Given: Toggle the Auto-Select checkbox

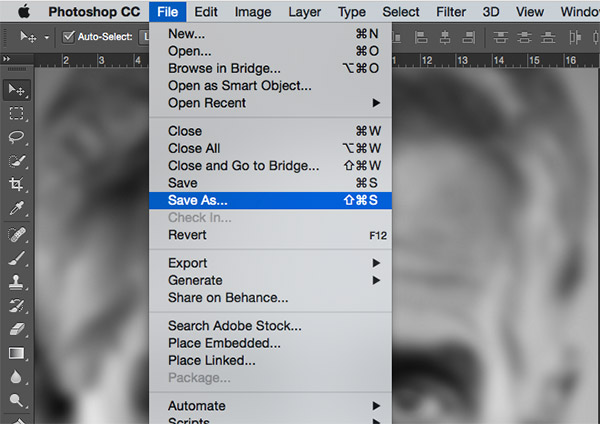Looking at the screenshot, I should click(69, 37).
